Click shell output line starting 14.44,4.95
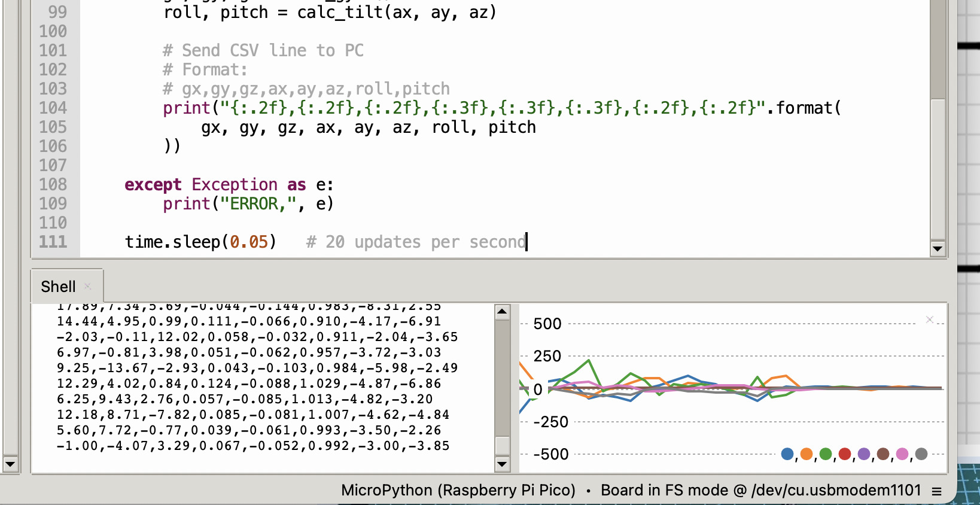 click(249, 321)
